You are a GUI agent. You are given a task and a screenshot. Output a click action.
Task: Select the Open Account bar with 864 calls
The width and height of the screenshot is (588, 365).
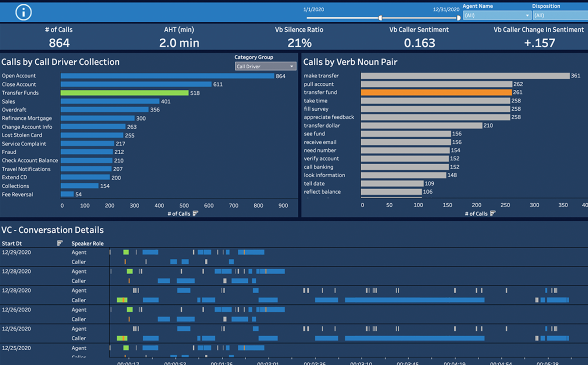(167, 76)
